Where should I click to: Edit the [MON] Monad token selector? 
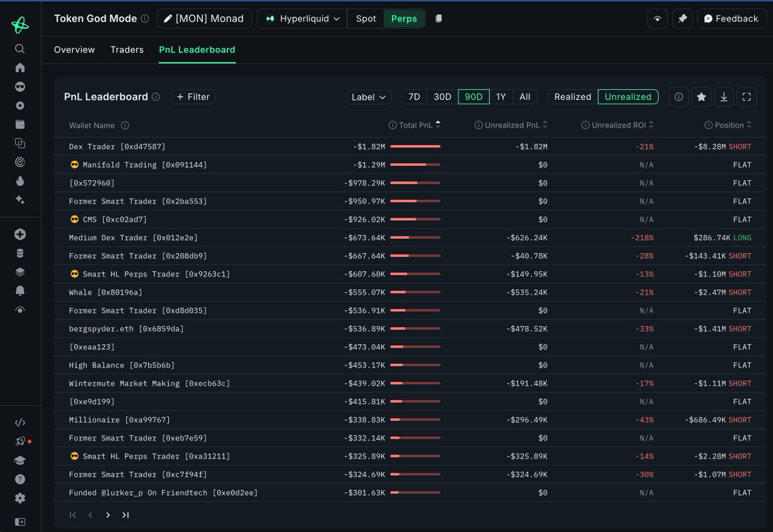coord(205,19)
